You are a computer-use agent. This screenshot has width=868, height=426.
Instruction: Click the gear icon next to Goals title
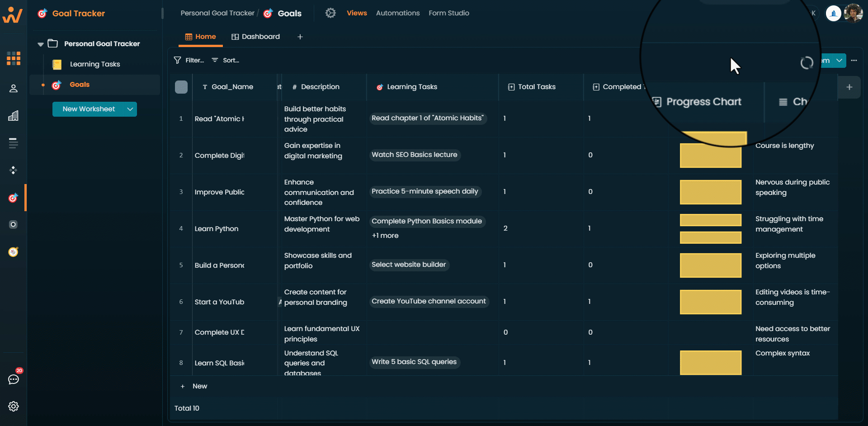(330, 13)
